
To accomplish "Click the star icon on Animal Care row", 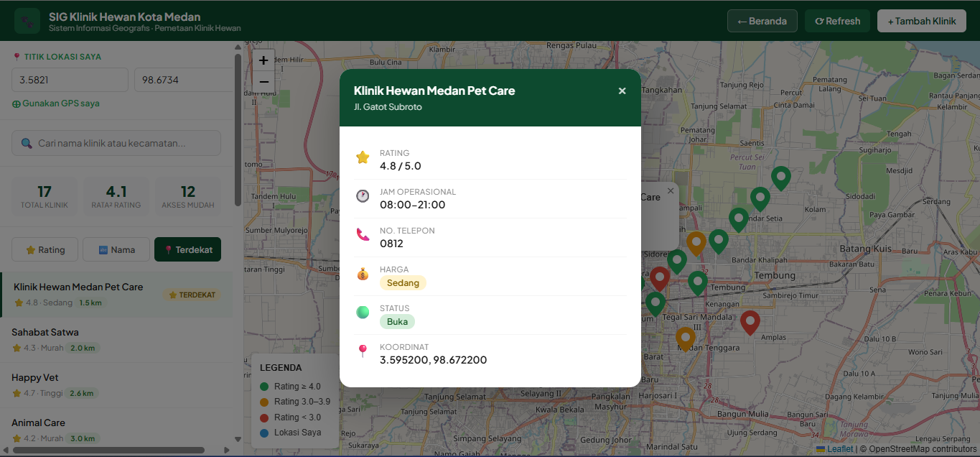I will point(18,438).
